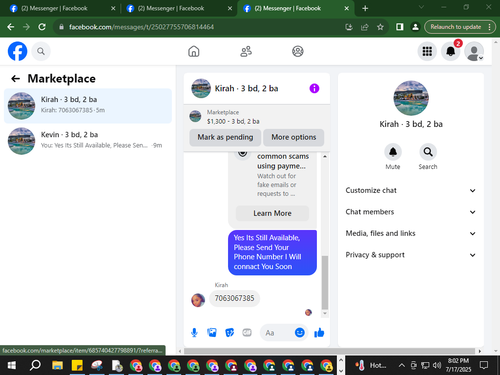Viewport: 500px width, 375px height.
Task: Open notifications bell with 2 badge
Action: tap(451, 51)
